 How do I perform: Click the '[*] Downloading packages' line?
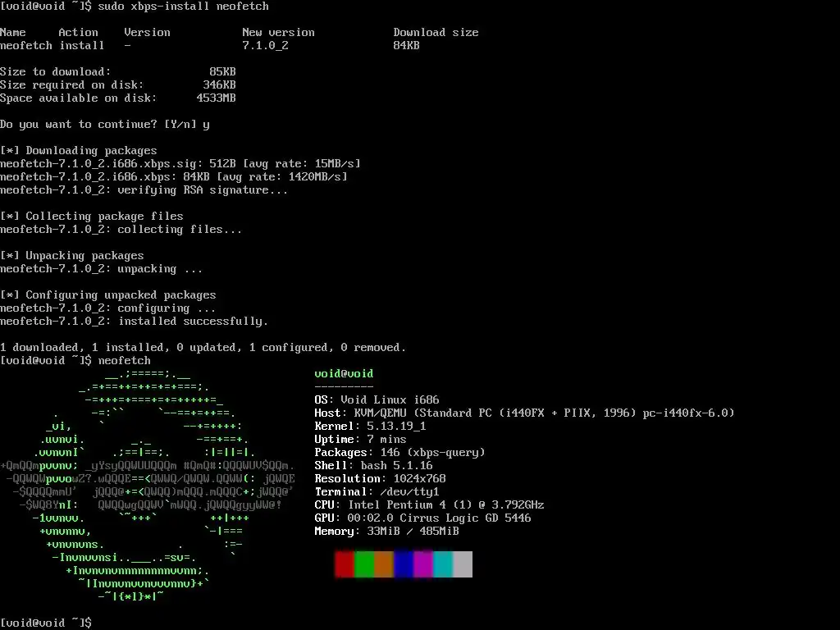pyautogui.click(x=78, y=151)
